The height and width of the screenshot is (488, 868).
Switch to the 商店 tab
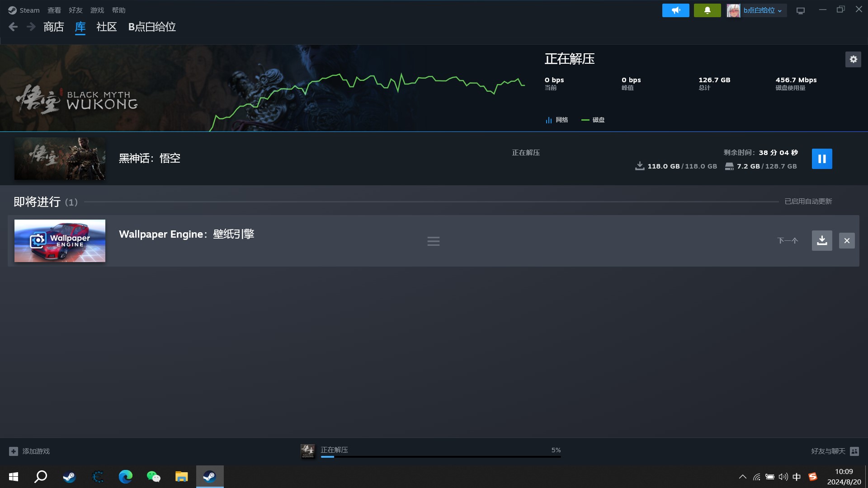(x=54, y=27)
